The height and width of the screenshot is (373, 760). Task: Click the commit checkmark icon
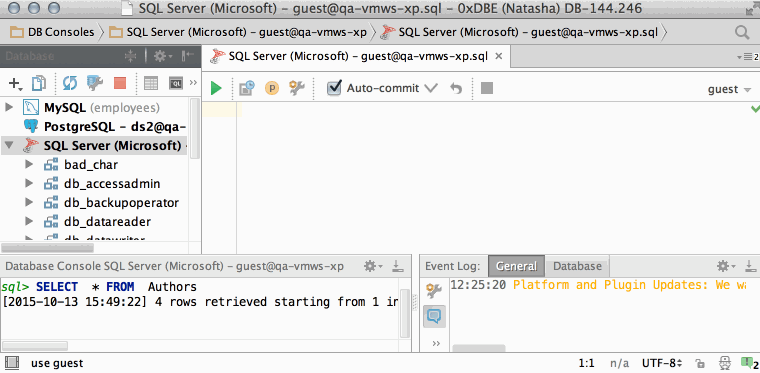(x=431, y=88)
